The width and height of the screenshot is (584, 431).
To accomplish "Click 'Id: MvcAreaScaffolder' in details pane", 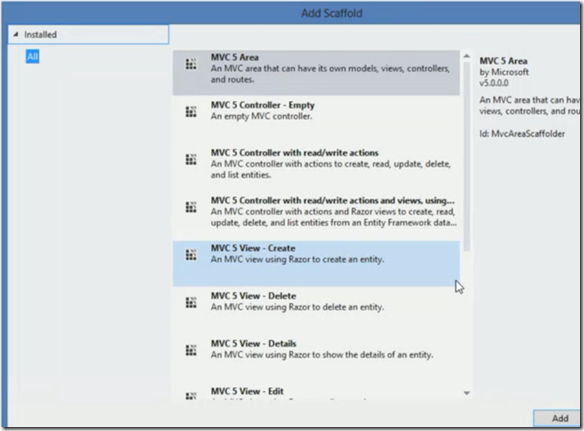I will (522, 134).
